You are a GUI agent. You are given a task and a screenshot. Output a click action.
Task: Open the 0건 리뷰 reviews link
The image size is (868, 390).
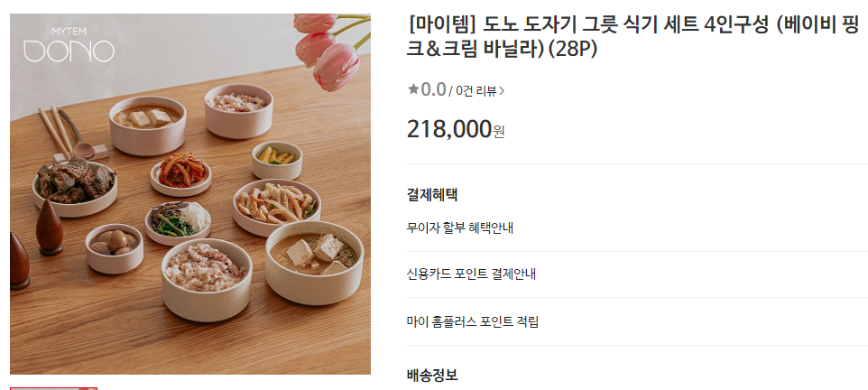click(x=476, y=91)
